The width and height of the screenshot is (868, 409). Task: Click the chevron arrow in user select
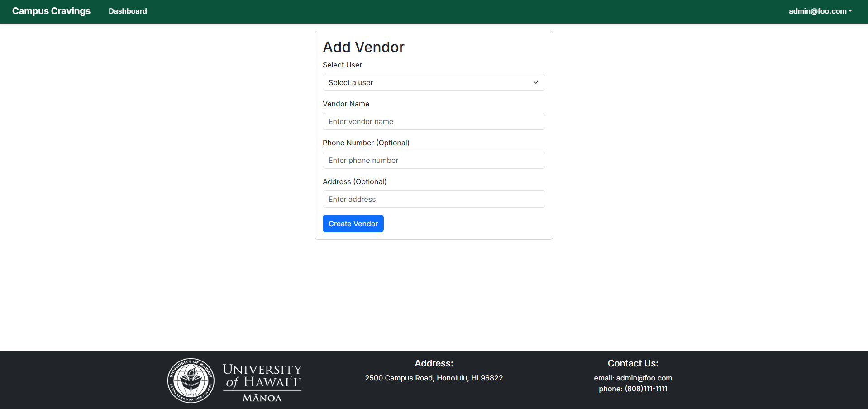[535, 82]
